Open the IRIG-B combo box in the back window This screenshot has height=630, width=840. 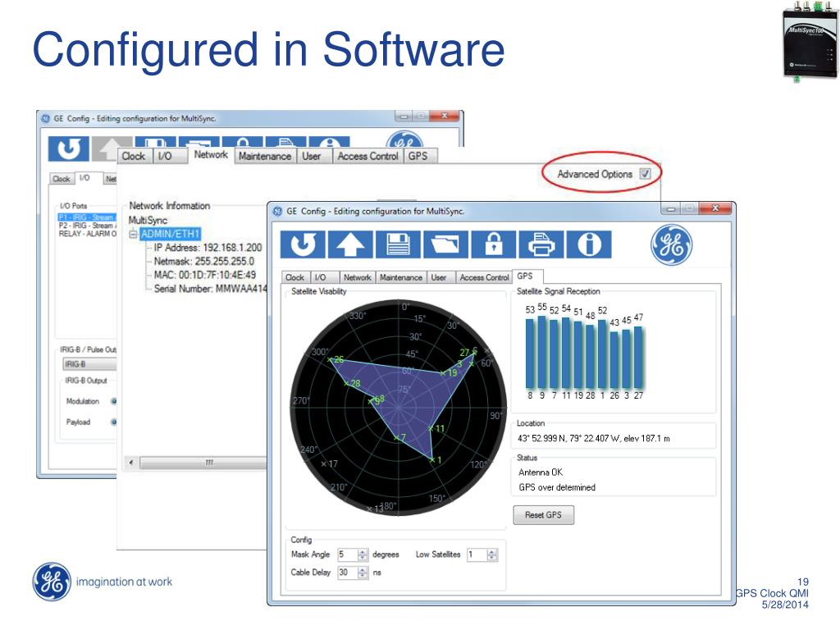(x=89, y=364)
